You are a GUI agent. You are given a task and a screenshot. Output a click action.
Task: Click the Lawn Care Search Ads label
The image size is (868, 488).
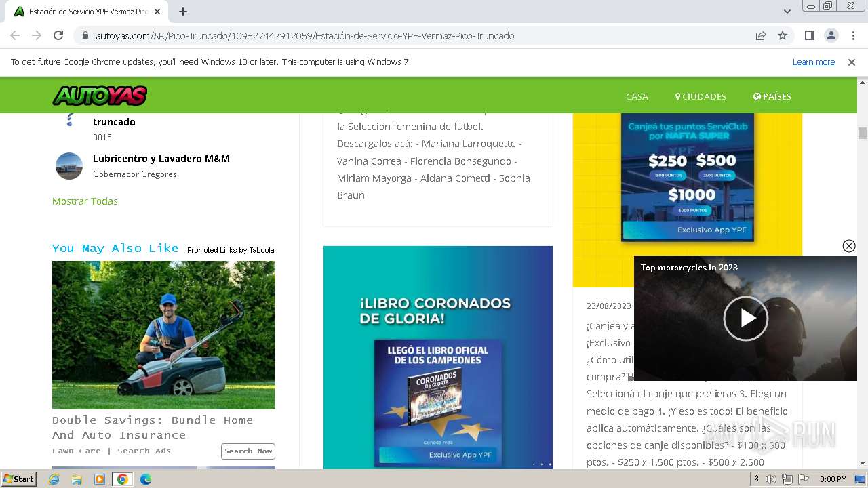pos(111,451)
